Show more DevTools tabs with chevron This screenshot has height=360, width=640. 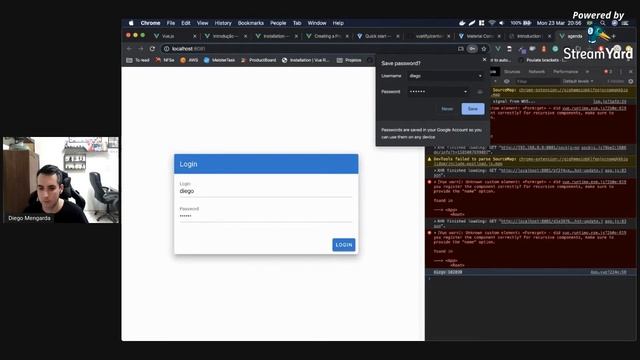coord(587,72)
